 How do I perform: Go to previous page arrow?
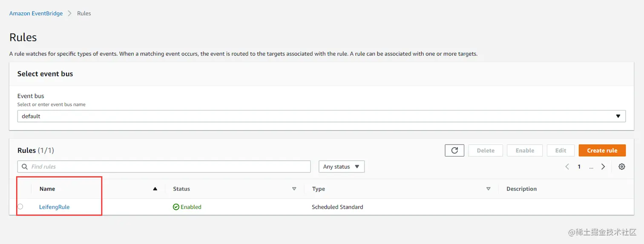[567, 167]
